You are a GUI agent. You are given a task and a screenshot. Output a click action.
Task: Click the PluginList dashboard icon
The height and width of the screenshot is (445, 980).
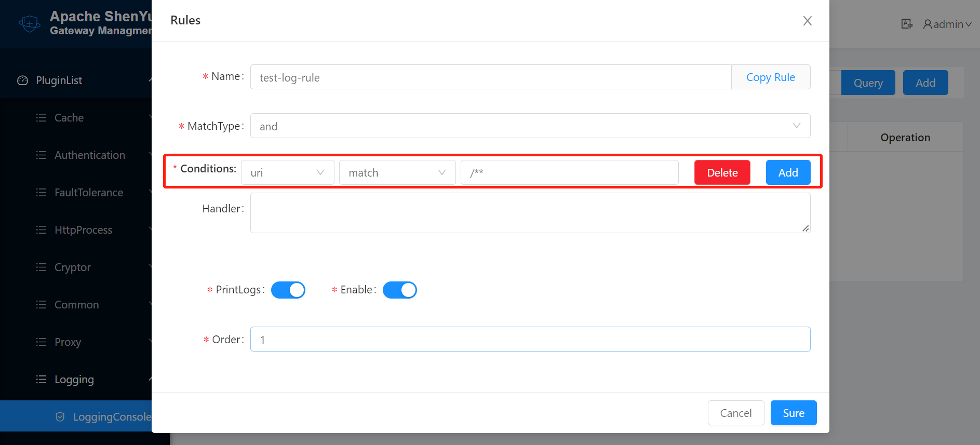click(23, 80)
